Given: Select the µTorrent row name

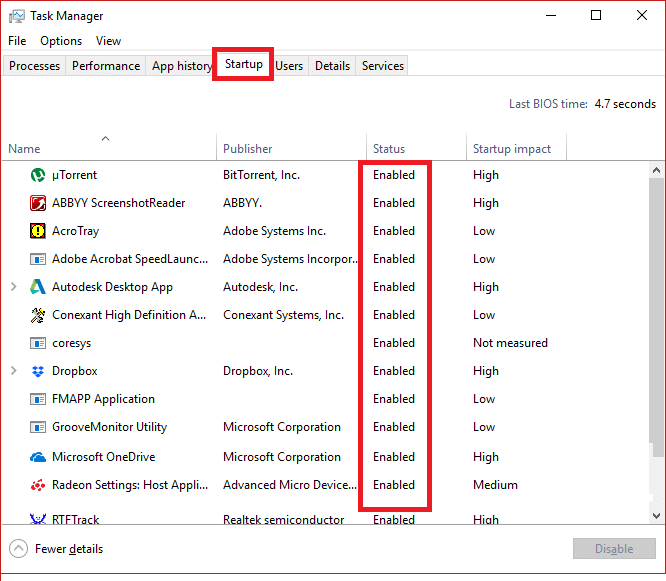Looking at the screenshot, I should [x=74, y=175].
